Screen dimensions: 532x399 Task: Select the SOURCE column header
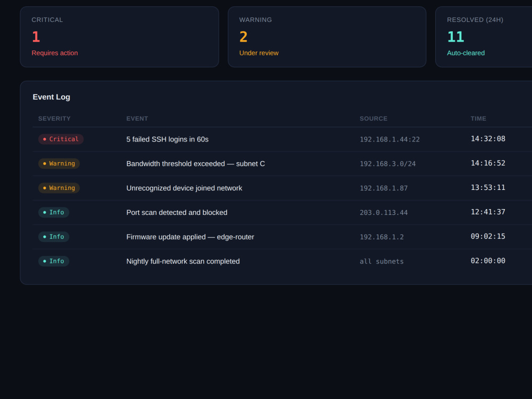(373, 119)
